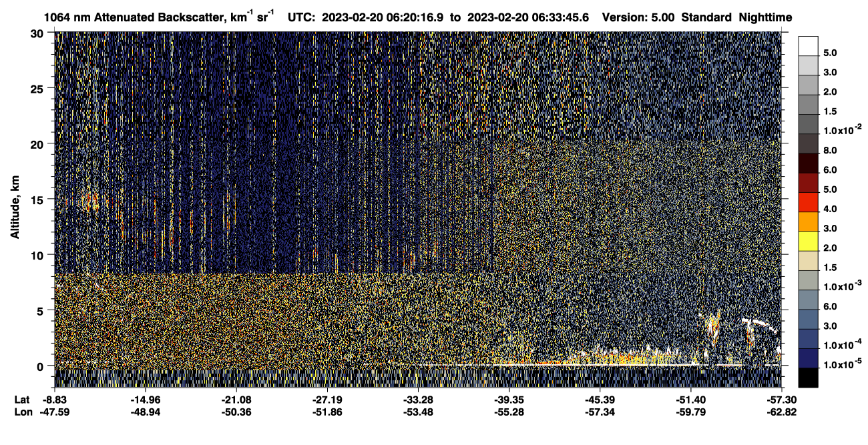Image resolution: width=868 pixels, height=445 pixels.
Task: Click longitude value '-47.59'
Action: click(55, 412)
